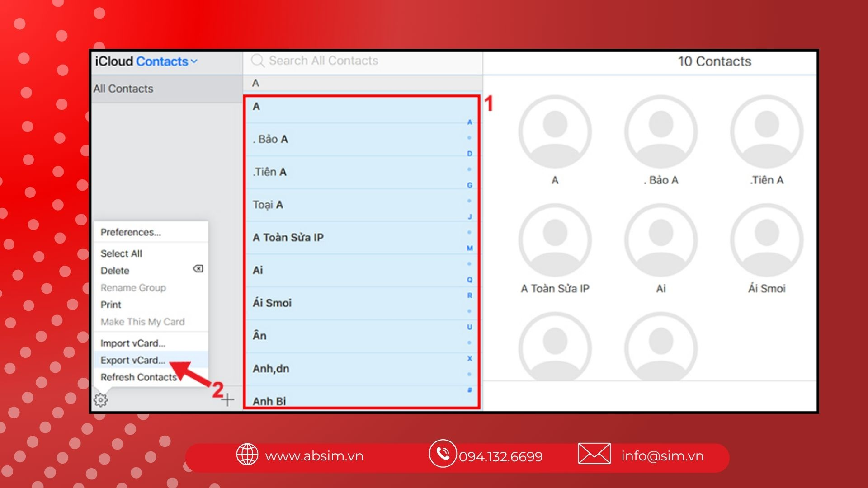Viewport: 868px width, 488px height.
Task: Jump to letter G in index
Action: point(470,185)
